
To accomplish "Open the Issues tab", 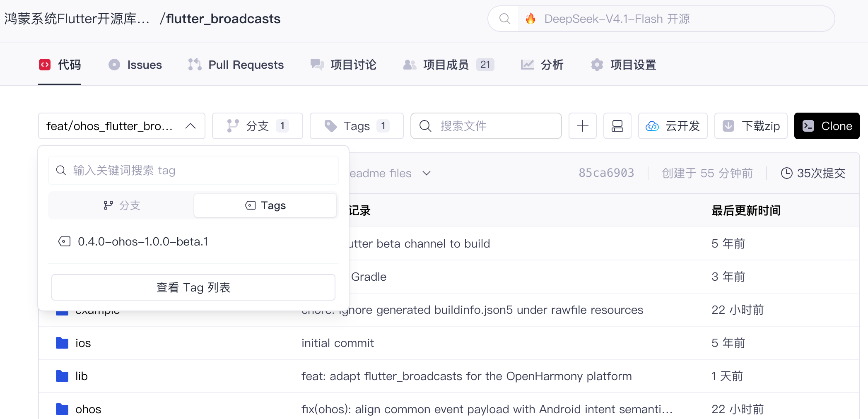I will (135, 65).
